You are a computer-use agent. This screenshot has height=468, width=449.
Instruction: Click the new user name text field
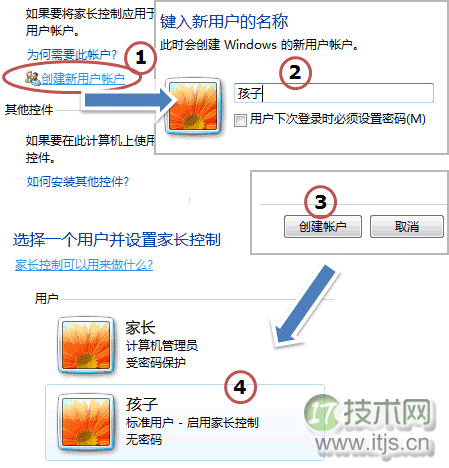pyautogui.click(x=334, y=93)
